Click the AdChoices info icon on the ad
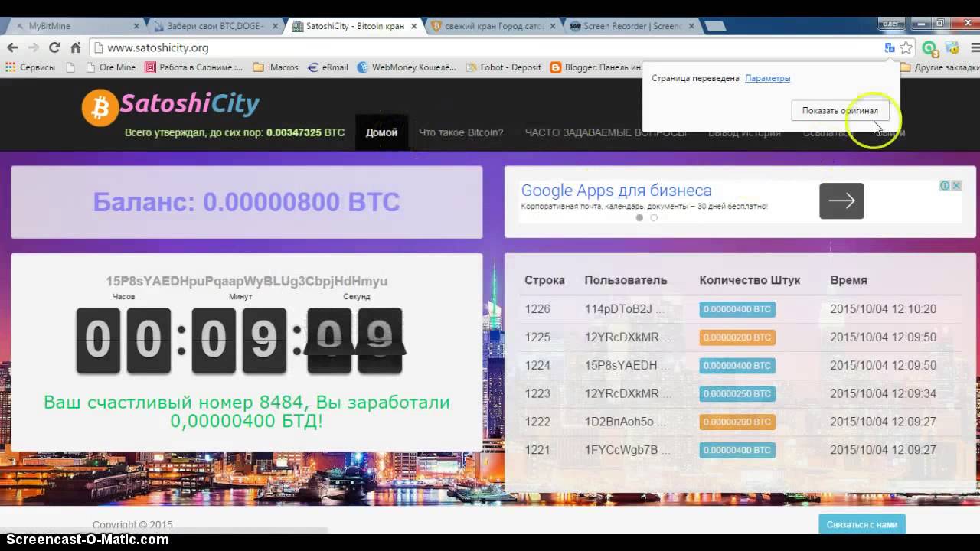This screenshot has height=551, width=980. click(945, 185)
